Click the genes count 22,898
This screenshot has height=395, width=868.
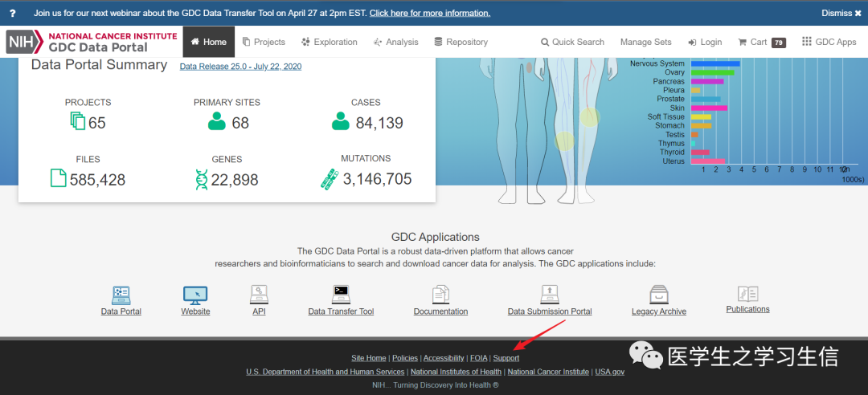click(x=235, y=180)
